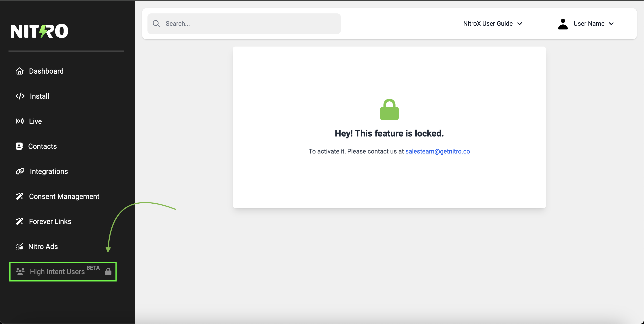Click the Contacts address book icon
Image resolution: width=644 pixels, height=324 pixels.
(x=19, y=146)
